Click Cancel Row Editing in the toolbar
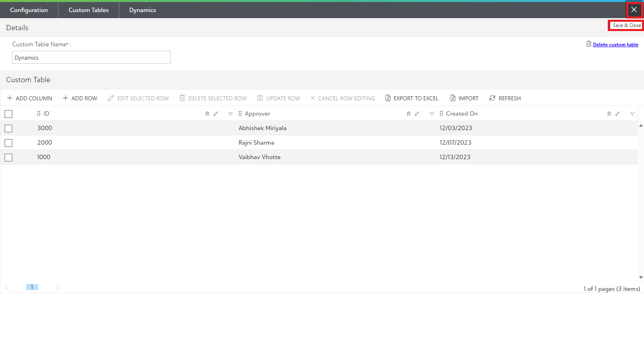Image resolution: width=644 pixels, height=361 pixels. tap(342, 98)
